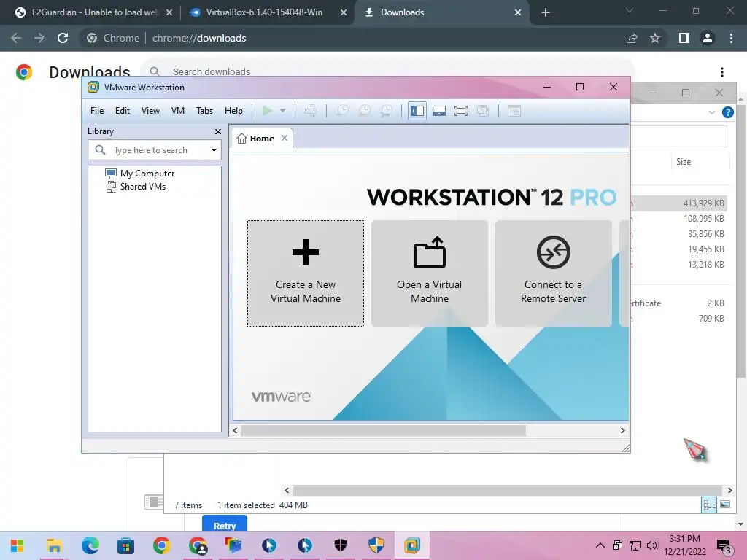The height and width of the screenshot is (560, 747).
Task: Open the power options dropdown arrow beside play
Action: 282,111
